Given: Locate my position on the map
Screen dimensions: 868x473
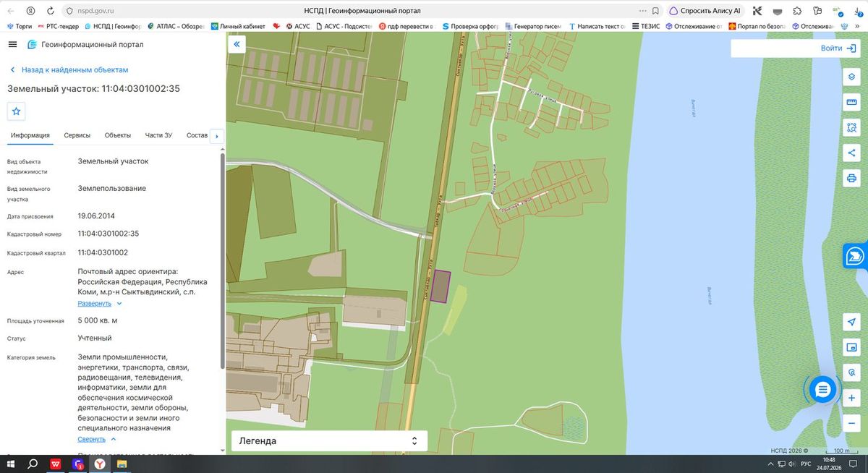Looking at the screenshot, I should 851,322.
